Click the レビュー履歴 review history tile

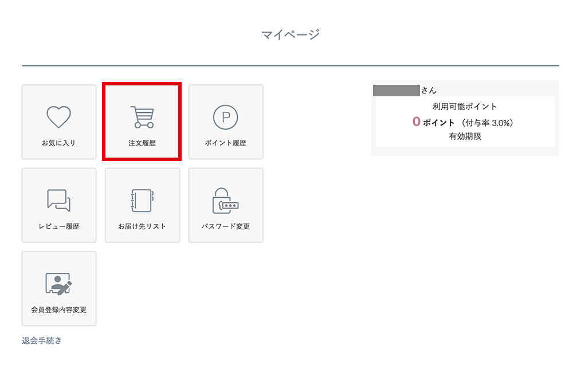click(58, 205)
